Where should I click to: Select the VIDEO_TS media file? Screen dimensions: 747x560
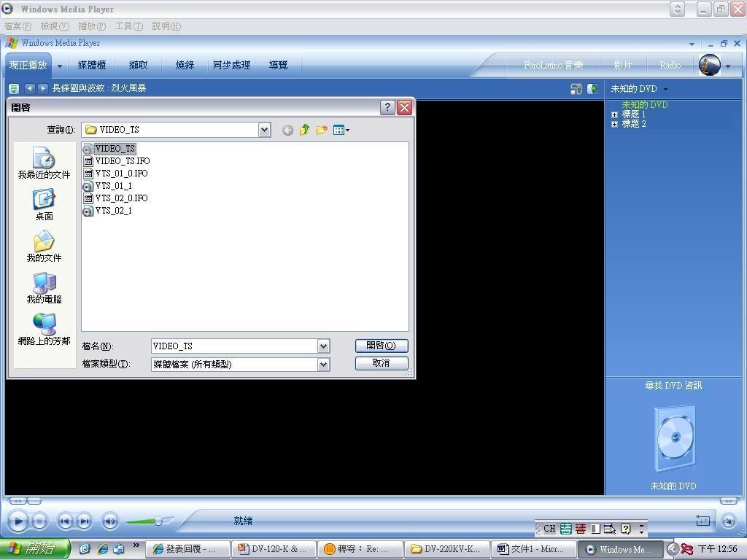tap(109, 149)
